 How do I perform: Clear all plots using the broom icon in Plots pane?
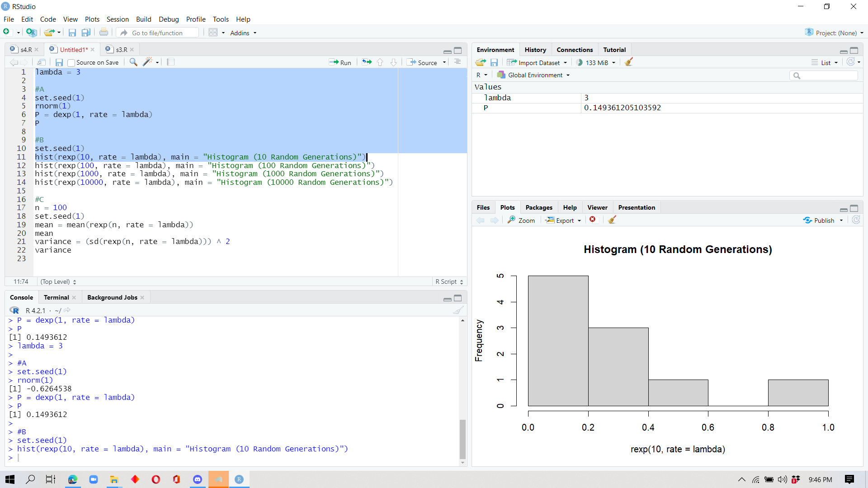click(612, 220)
